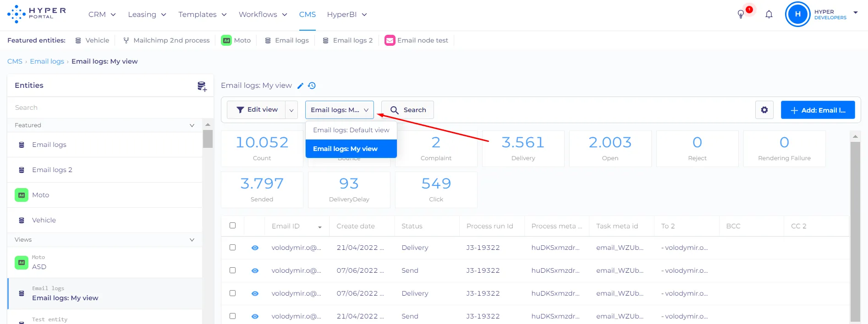The width and height of the screenshot is (868, 324).
Task: Click the Hyper Portal logo
Action: pos(37,14)
